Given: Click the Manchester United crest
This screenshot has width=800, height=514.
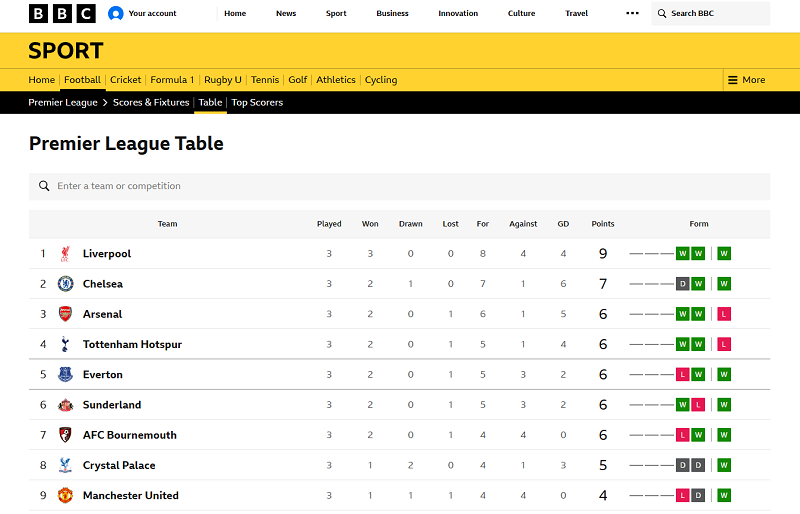Looking at the screenshot, I should pyautogui.click(x=65, y=496).
